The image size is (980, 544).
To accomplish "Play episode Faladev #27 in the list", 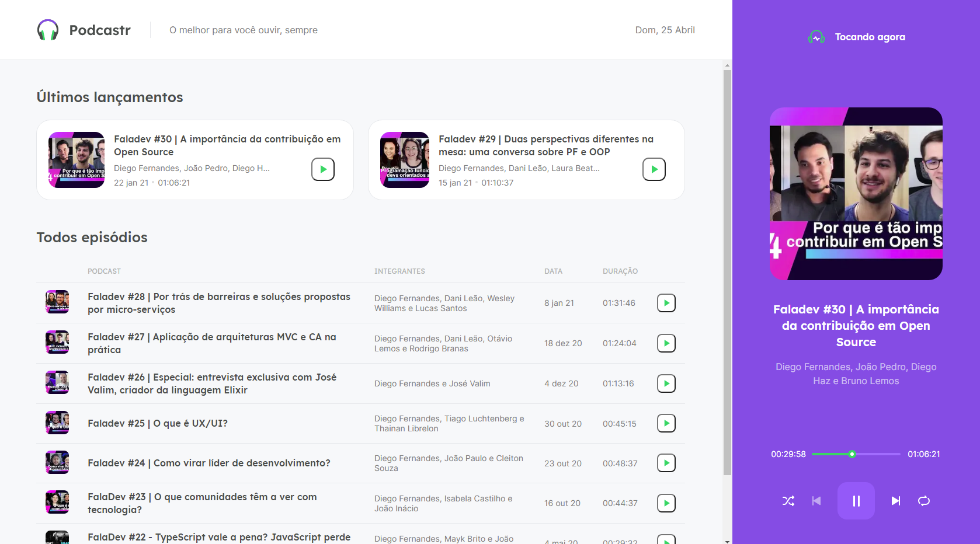I will pyautogui.click(x=666, y=343).
